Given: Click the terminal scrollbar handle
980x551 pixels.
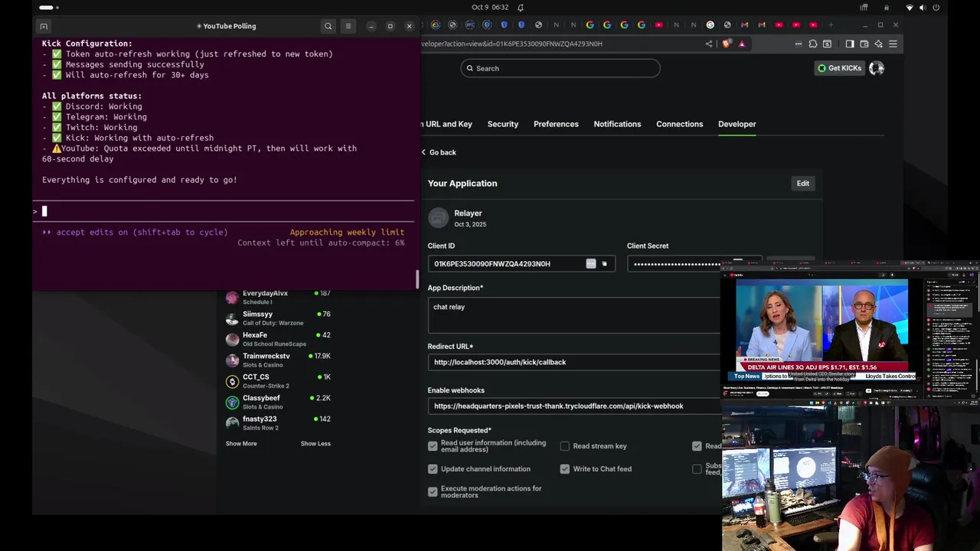Looking at the screenshot, I should coord(417,279).
